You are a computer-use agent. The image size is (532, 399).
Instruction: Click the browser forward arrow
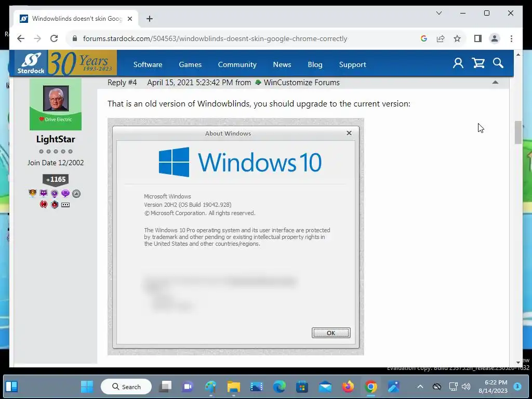[x=37, y=38]
